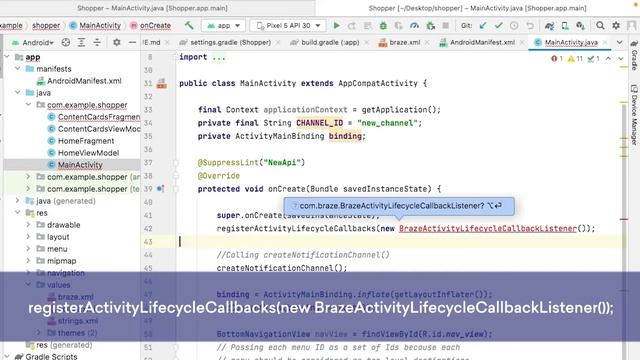Open the app run configuration dropdown

pos(223,25)
